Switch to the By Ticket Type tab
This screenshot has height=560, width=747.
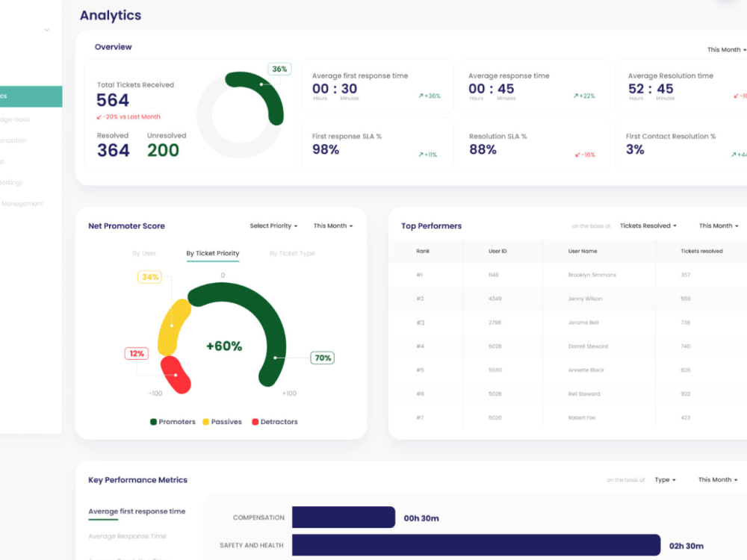pos(292,253)
